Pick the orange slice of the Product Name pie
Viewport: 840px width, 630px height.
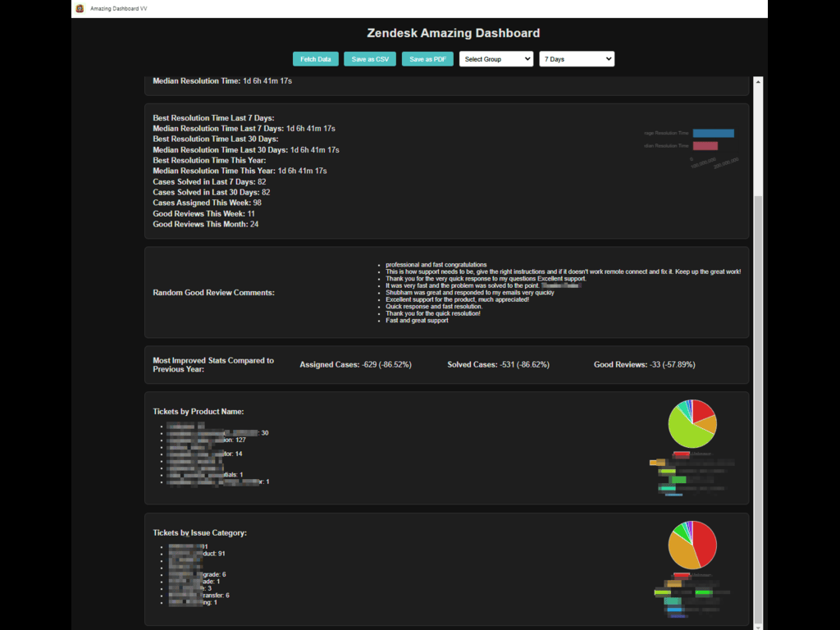[708, 425]
